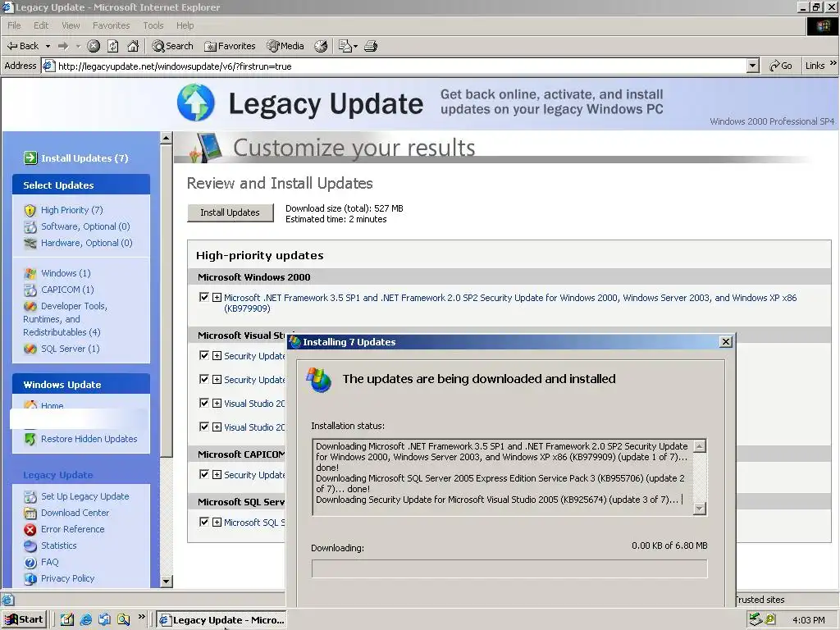Uncheck the .NET Framework 3.5 SP1 update
This screenshot has height=630, width=840.
pyautogui.click(x=203, y=297)
